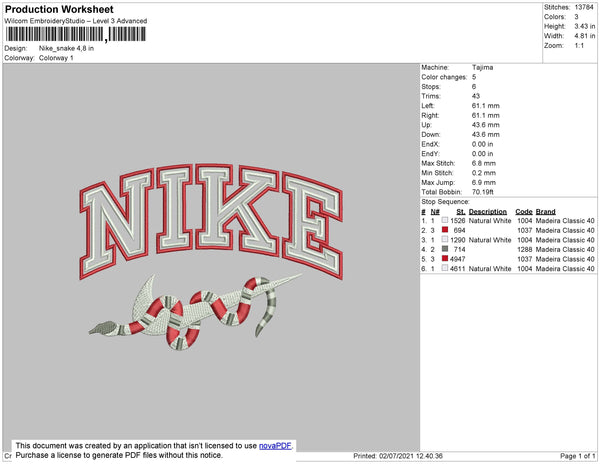Viewport: 600px width, 464px height.
Task: Open the novaPDF link in the notice
Action: point(275,446)
